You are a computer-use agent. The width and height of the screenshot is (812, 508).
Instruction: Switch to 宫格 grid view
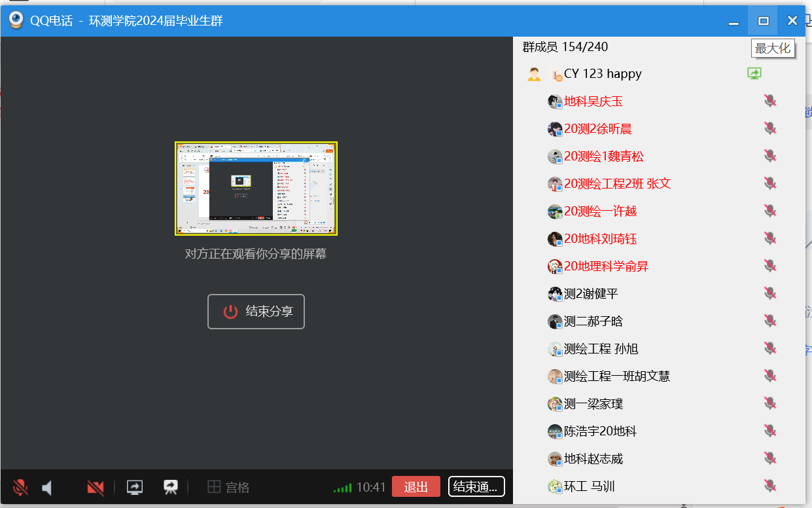click(228, 487)
